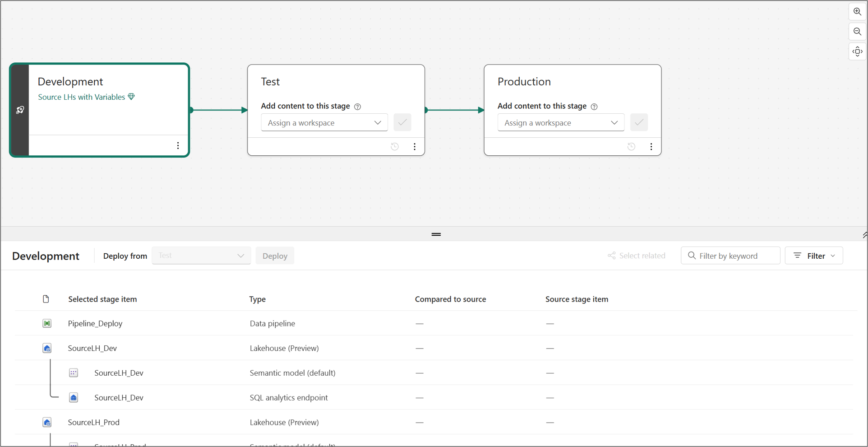Click the zoom out canvas icon
The width and height of the screenshot is (868, 447).
tap(857, 32)
